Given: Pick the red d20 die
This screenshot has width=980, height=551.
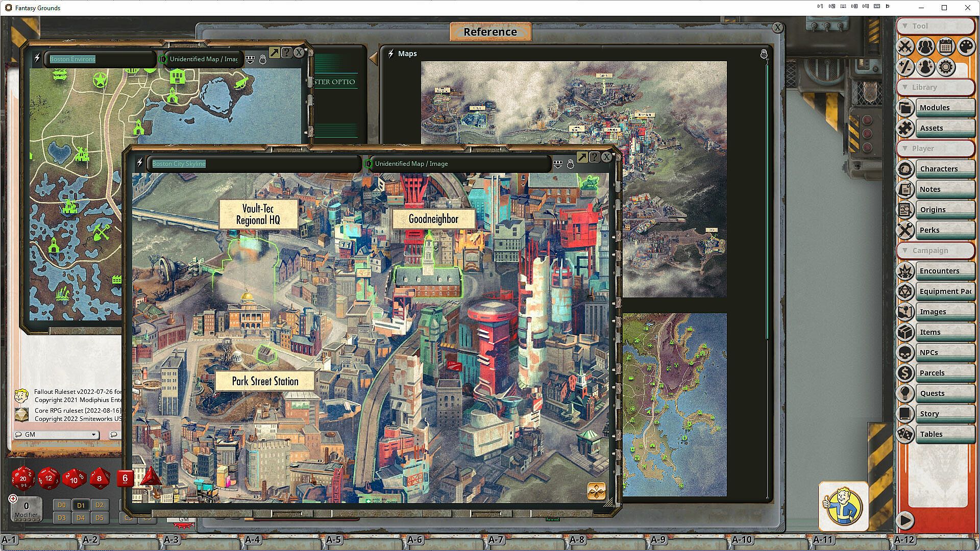Looking at the screenshot, I should point(23,478).
